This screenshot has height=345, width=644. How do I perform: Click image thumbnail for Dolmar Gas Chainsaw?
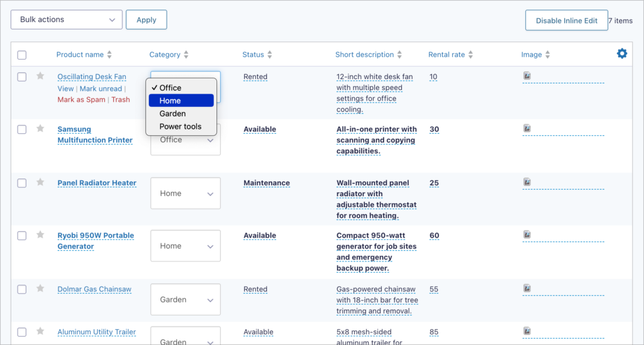click(x=527, y=288)
